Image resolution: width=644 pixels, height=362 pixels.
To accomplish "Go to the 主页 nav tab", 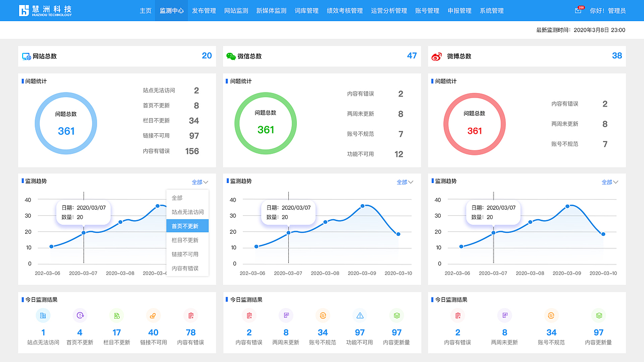I will [145, 11].
